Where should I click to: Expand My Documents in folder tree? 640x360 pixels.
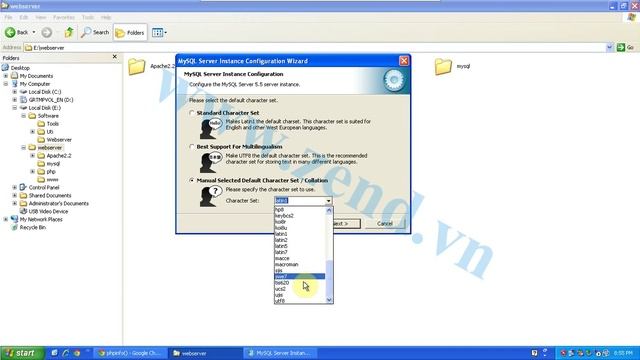pyautogui.click(x=6, y=76)
